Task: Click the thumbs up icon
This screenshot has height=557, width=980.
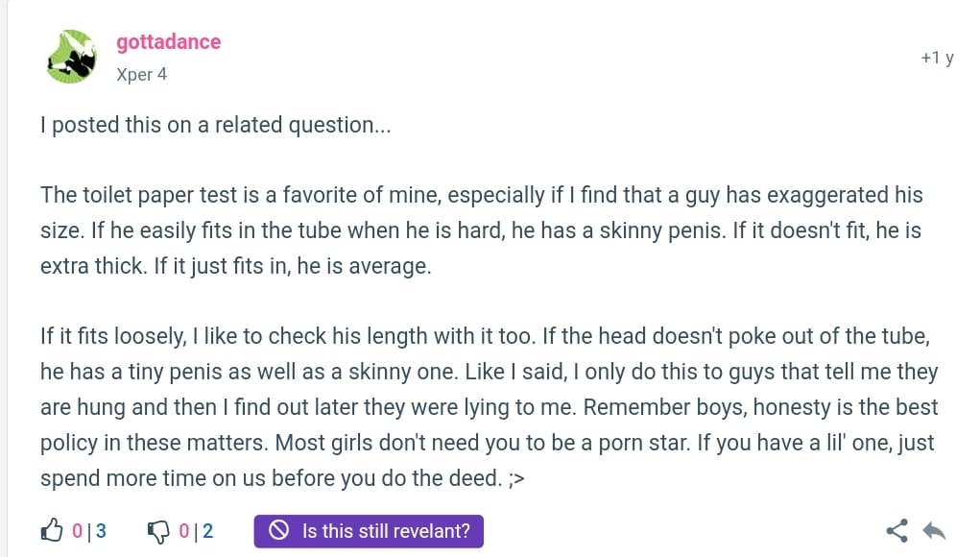Action: point(52,530)
